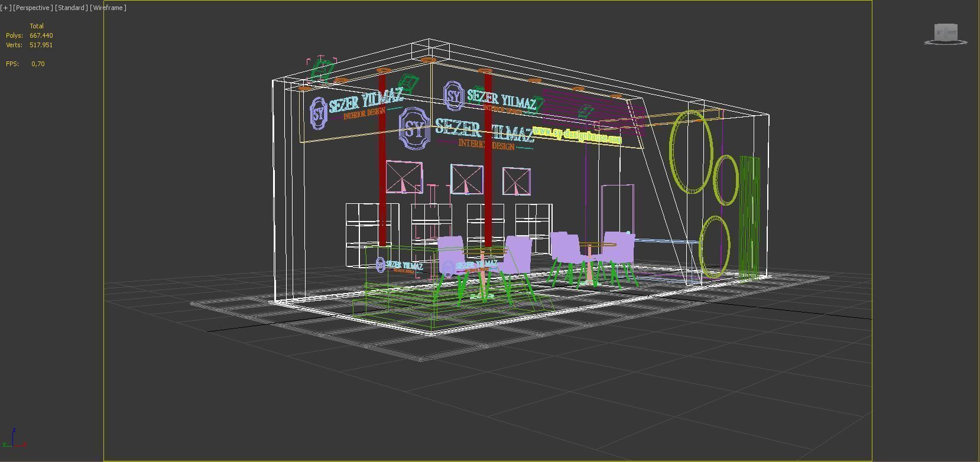The height and width of the screenshot is (462, 980).
Task: Click the Polys count 667.440 statistic
Action: [x=41, y=35]
